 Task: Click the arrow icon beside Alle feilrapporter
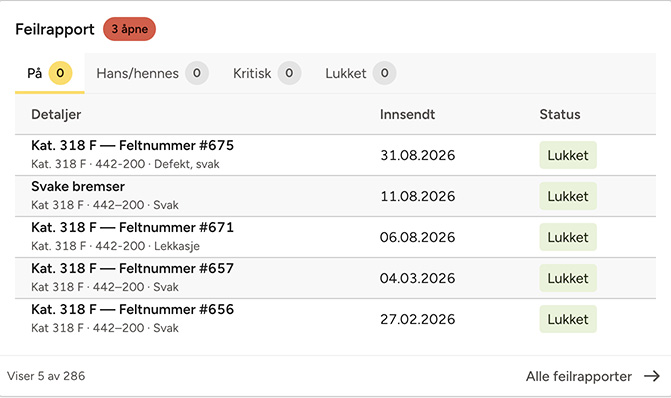(x=652, y=376)
